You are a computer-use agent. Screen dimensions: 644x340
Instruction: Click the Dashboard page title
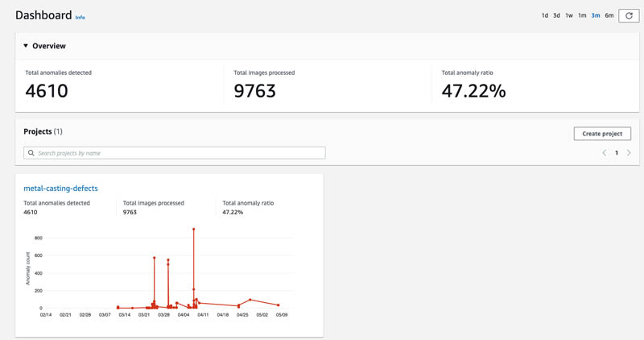[x=43, y=15]
